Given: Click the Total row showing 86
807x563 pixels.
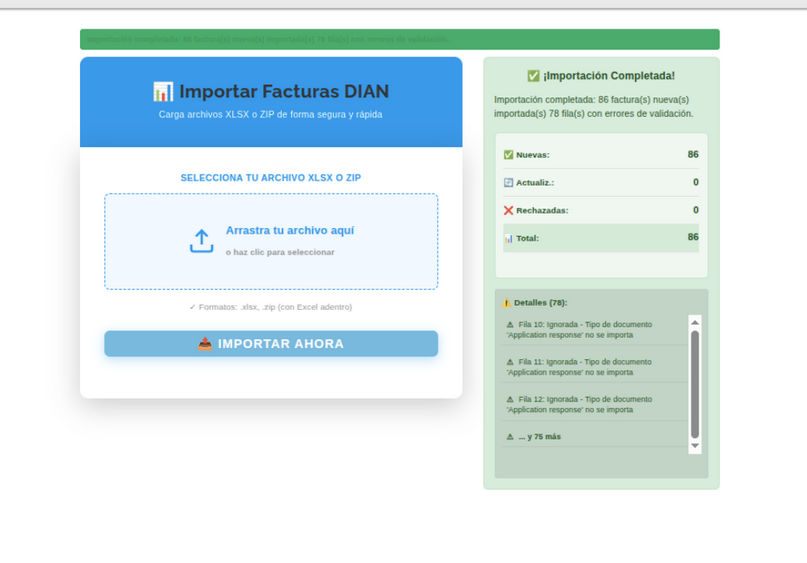Looking at the screenshot, I should click(x=600, y=238).
